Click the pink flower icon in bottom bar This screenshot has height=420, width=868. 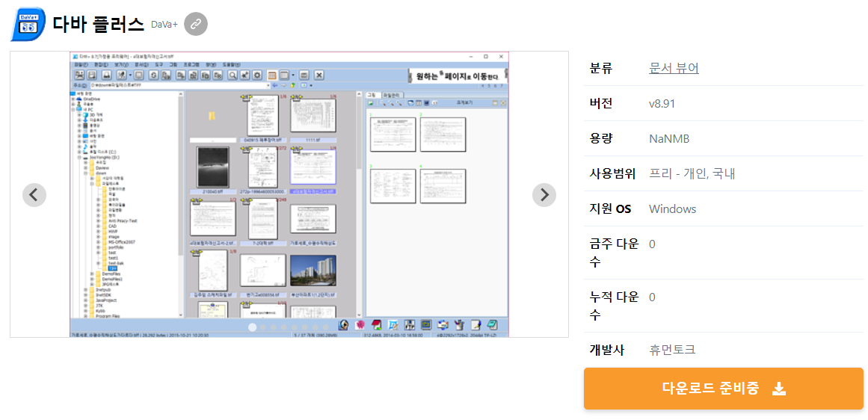tap(360, 325)
